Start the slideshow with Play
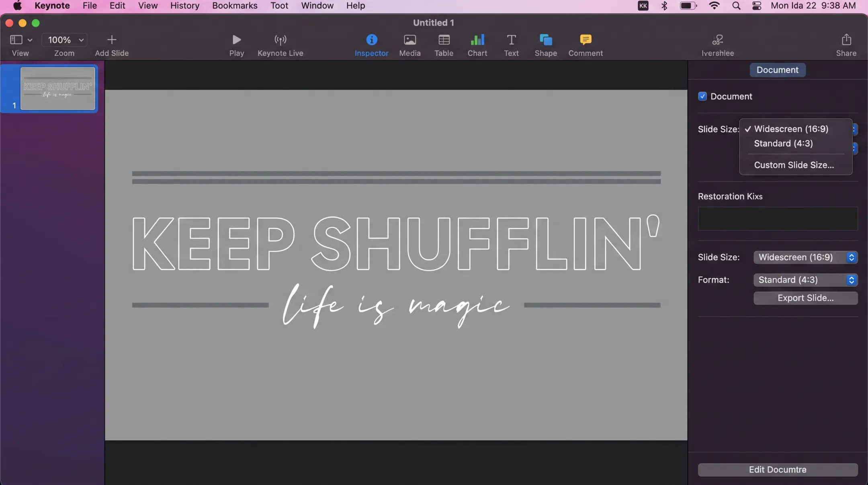Image resolution: width=868 pixels, height=485 pixels. (237, 39)
